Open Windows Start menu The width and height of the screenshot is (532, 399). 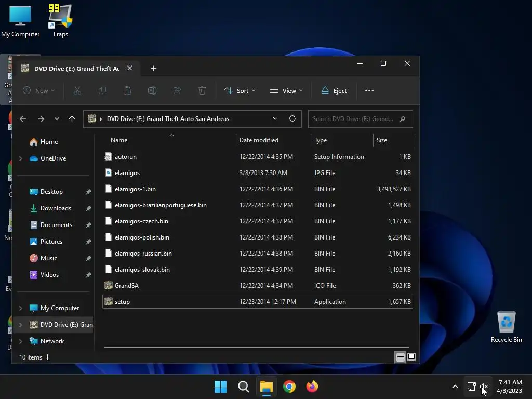(220, 387)
